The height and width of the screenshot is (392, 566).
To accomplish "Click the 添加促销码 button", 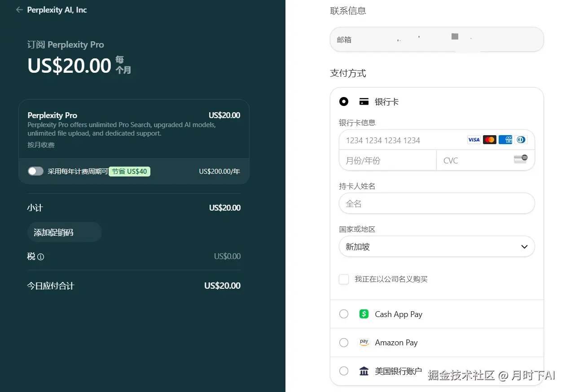I will (64, 232).
